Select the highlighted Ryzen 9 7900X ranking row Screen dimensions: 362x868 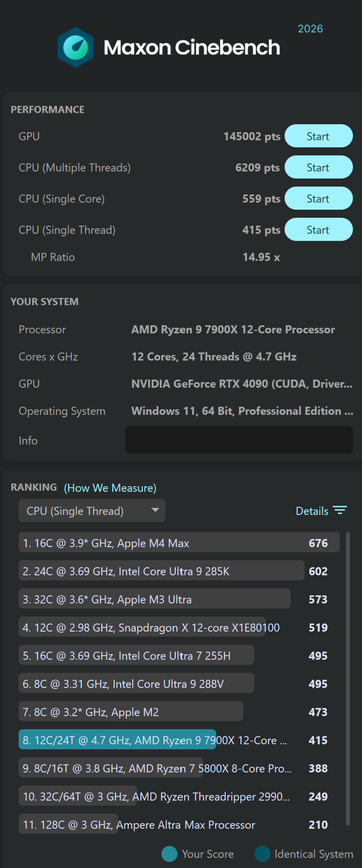coord(179,740)
